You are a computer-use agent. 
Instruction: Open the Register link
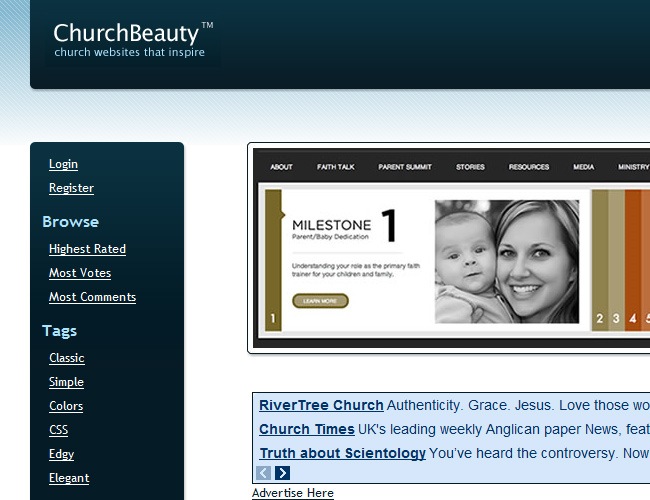(71, 188)
